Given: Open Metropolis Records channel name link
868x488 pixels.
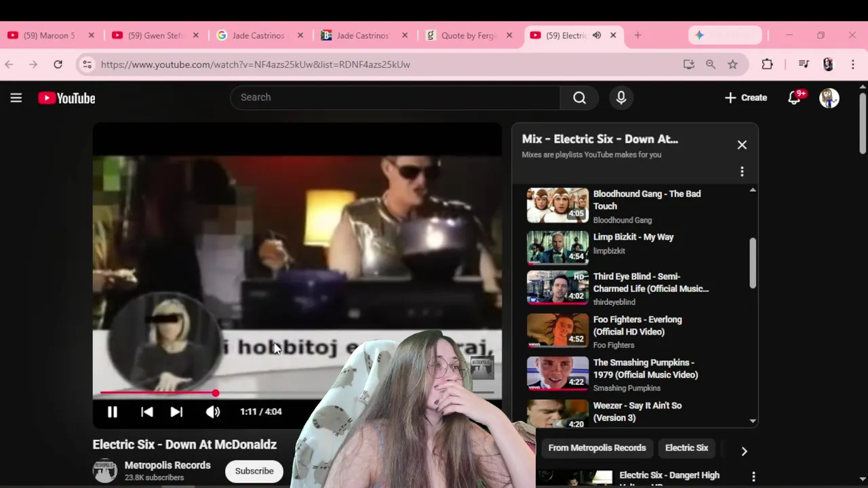Looking at the screenshot, I should pos(167,466).
